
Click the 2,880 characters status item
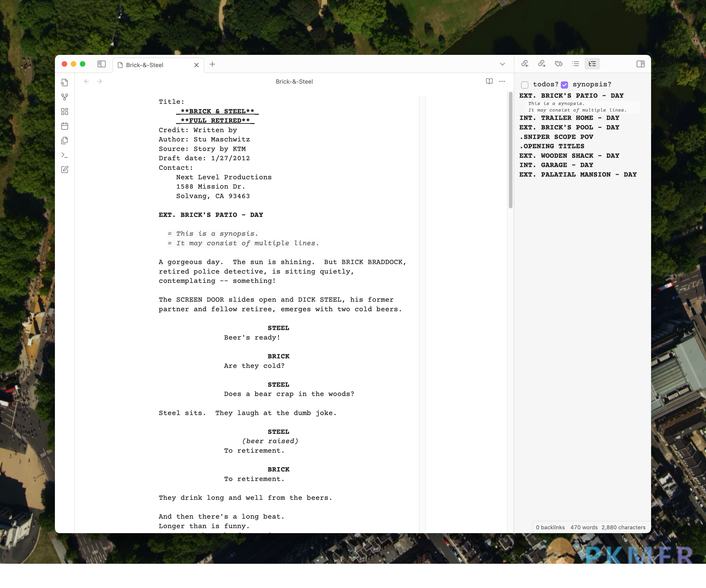click(623, 527)
